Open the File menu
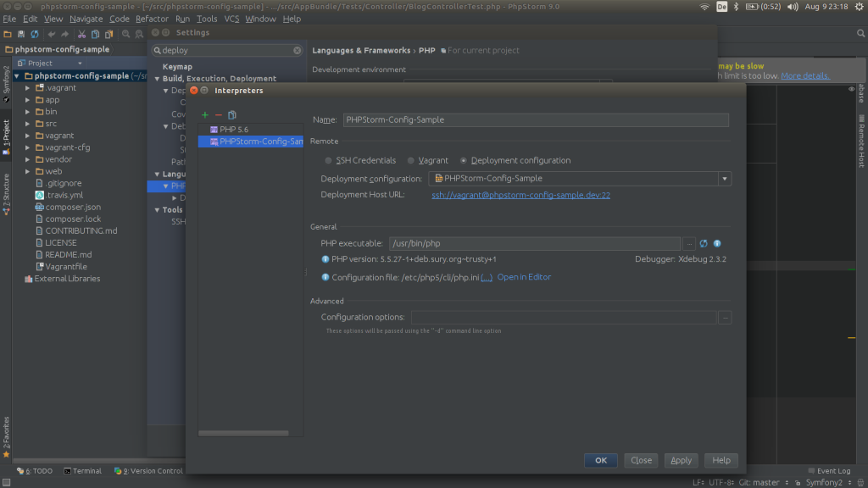This screenshot has height=488, width=868. point(9,19)
